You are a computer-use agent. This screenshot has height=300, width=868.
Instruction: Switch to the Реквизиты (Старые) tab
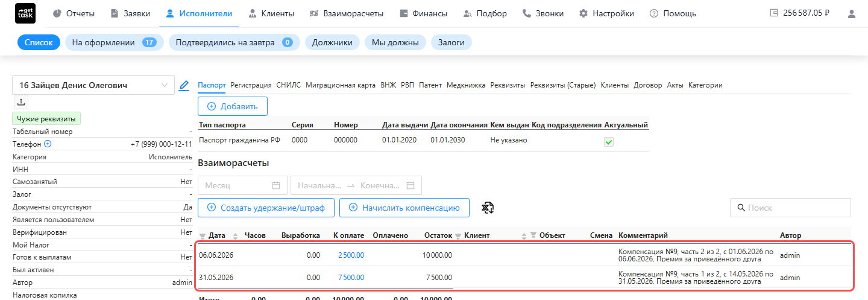(x=563, y=85)
